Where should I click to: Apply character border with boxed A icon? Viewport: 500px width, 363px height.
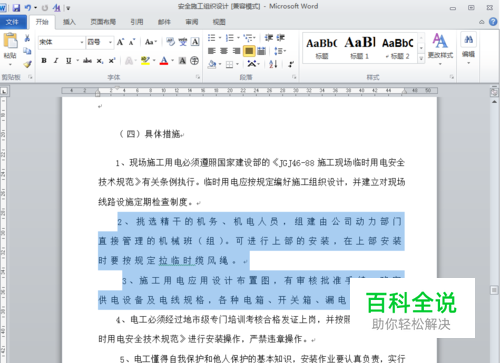pyautogui.click(x=195, y=42)
